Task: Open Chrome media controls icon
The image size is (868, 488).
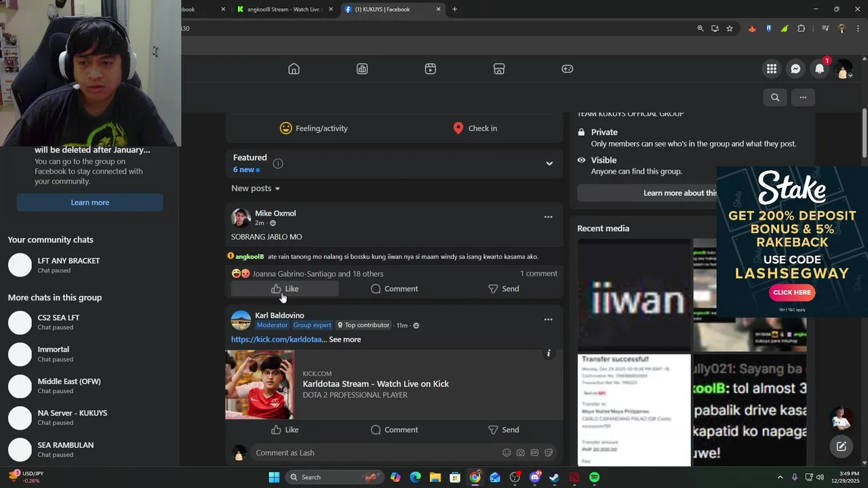Action: tap(825, 28)
